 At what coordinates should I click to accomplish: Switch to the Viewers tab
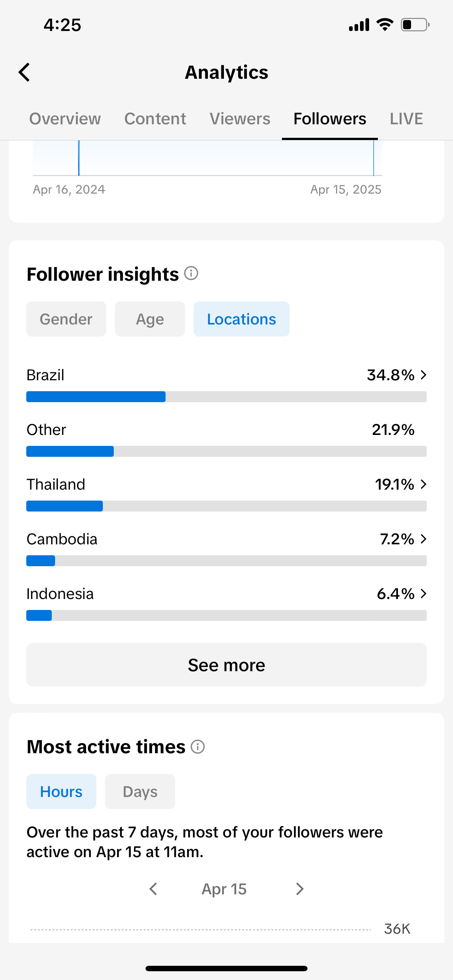[240, 119]
